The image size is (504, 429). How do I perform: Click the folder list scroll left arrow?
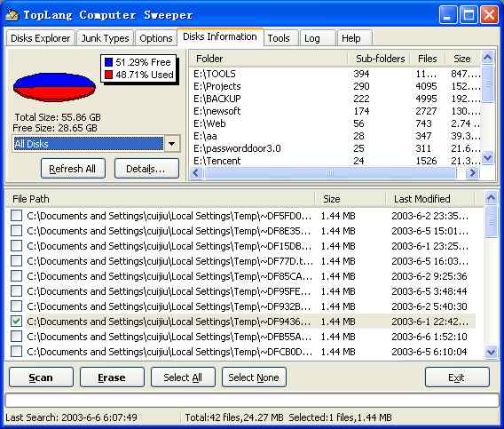pos(196,173)
